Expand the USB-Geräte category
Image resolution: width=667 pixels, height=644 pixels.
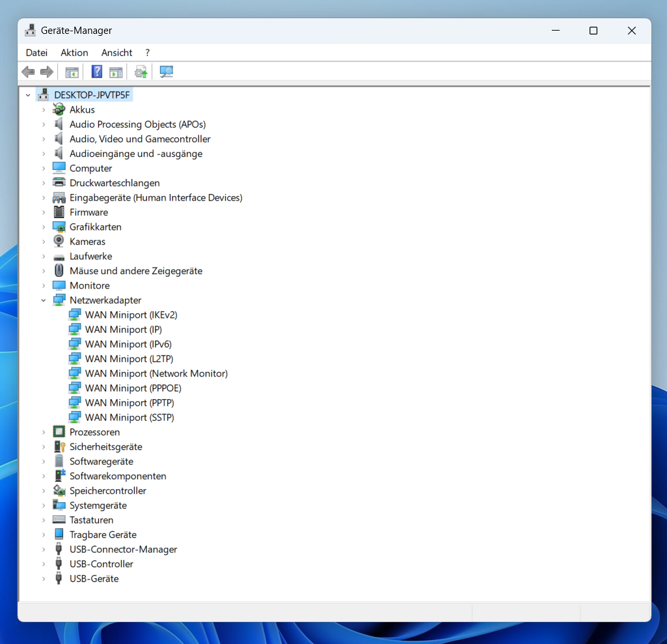tap(44, 578)
